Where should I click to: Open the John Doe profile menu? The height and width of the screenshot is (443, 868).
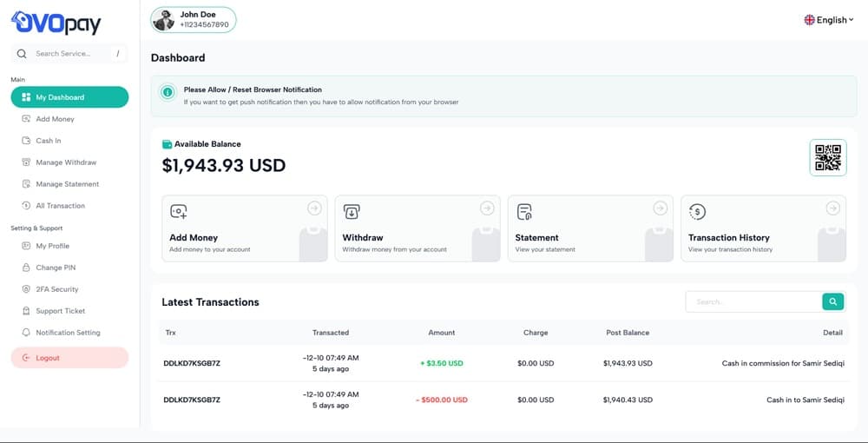coord(194,19)
